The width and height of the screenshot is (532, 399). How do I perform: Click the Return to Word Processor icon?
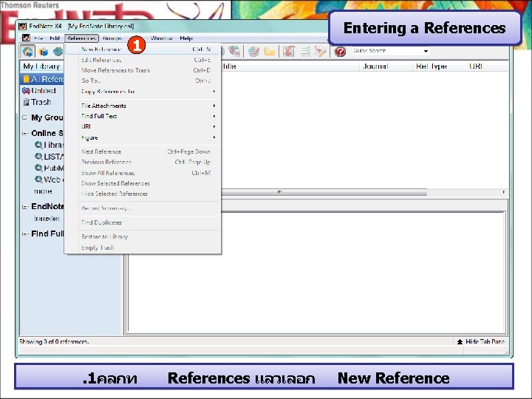pyautogui.click(x=320, y=52)
